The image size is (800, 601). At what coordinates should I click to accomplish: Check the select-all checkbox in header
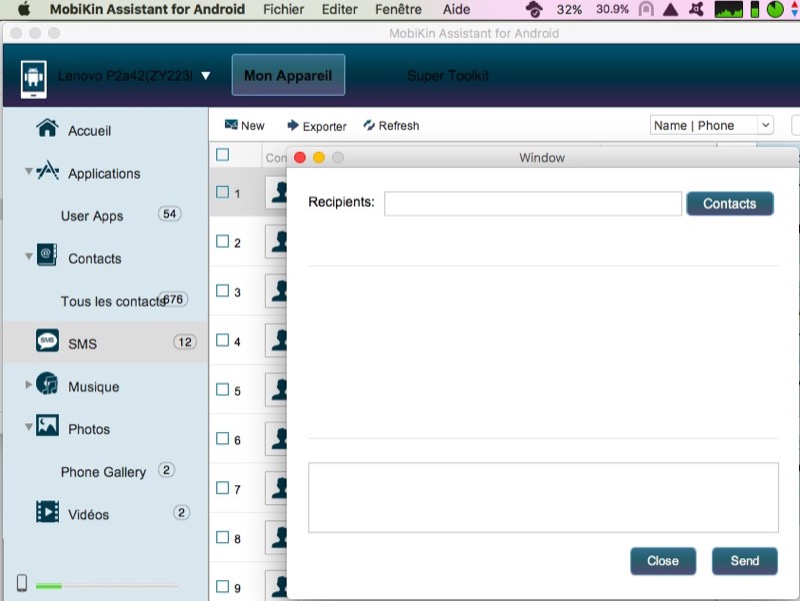(x=223, y=154)
